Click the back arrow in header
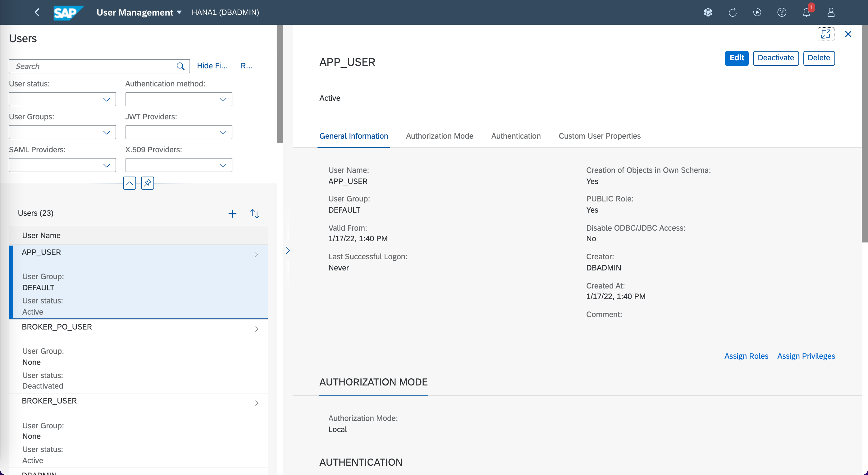Image resolution: width=868 pixels, height=475 pixels. pos(37,12)
